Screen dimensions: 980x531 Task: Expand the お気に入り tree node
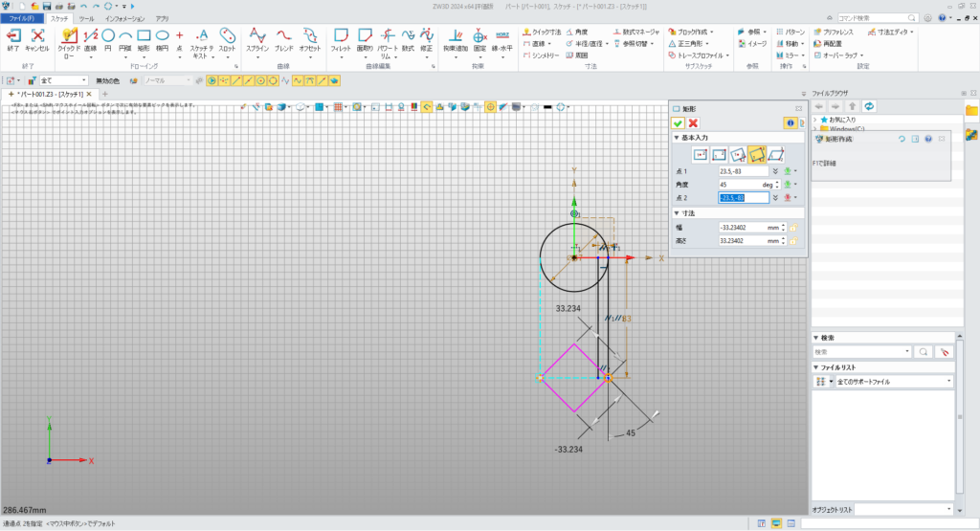815,120
